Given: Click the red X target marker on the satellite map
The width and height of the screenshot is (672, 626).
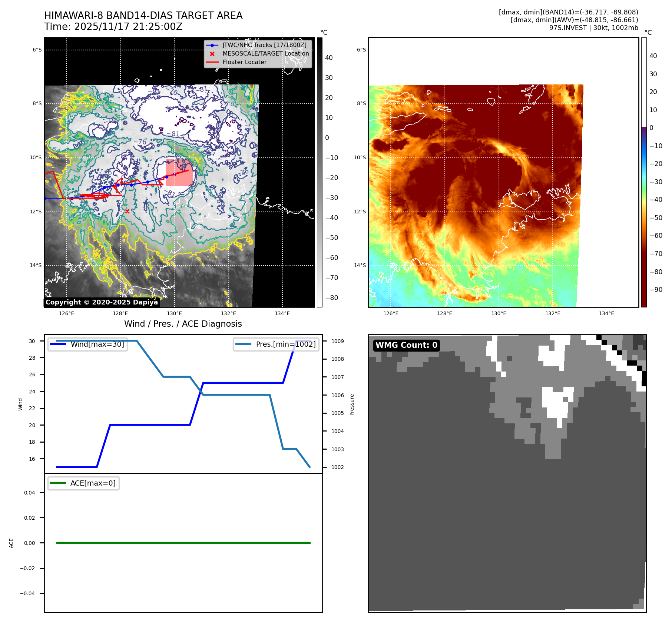Looking at the screenshot, I should point(127,211).
